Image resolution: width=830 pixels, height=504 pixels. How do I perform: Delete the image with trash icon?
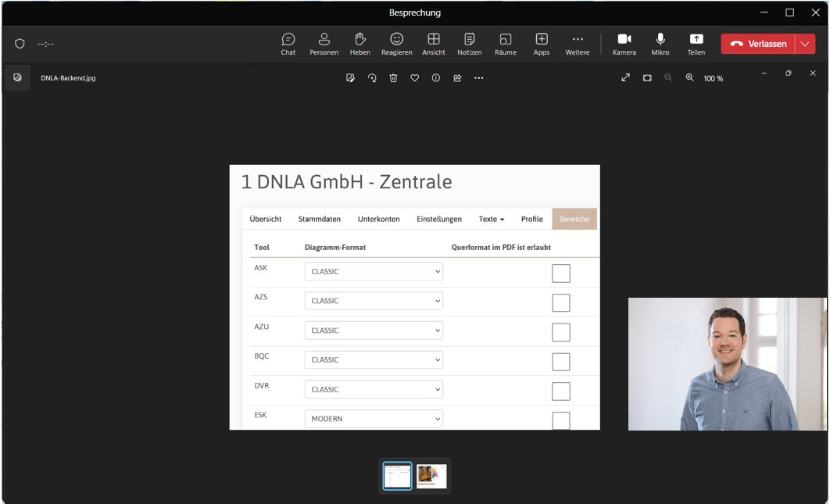[x=393, y=78]
